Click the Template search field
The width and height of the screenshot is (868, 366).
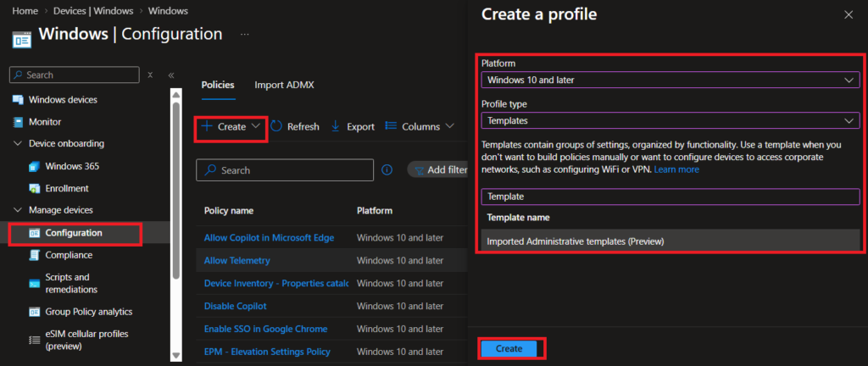click(670, 197)
